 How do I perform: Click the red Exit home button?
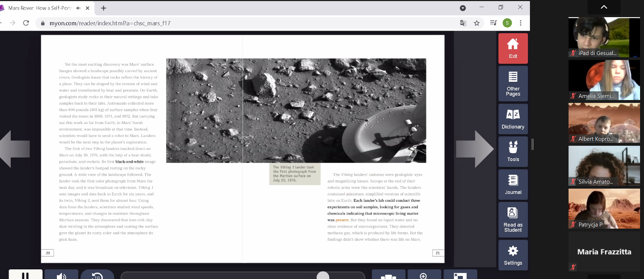point(513,48)
